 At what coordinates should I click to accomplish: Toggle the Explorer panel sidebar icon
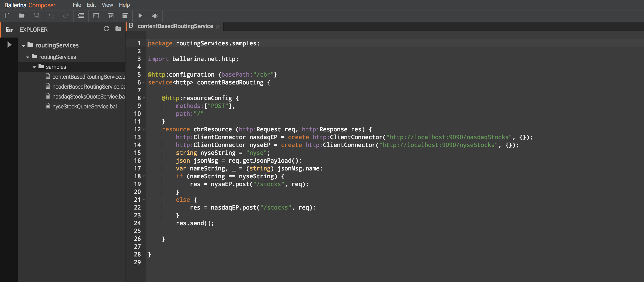coord(9,30)
